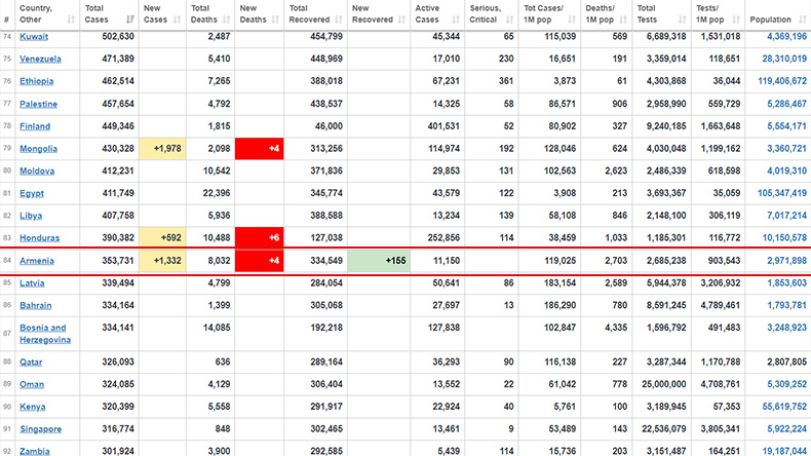Select Latvia tests per million 3,206,932
The image size is (811, 456).
[720, 283]
